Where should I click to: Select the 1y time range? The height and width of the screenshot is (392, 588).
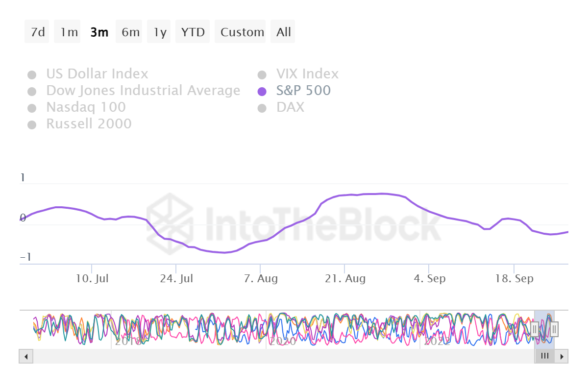click(159, 31)
